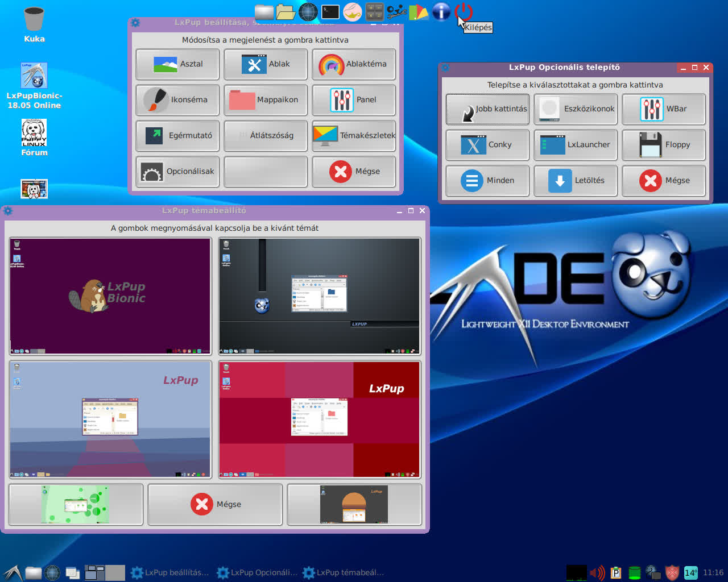The image size is (728, 582).
Task: Switch to LxPup beállítás... taskbar entry
Action: (x=169, y=573)
